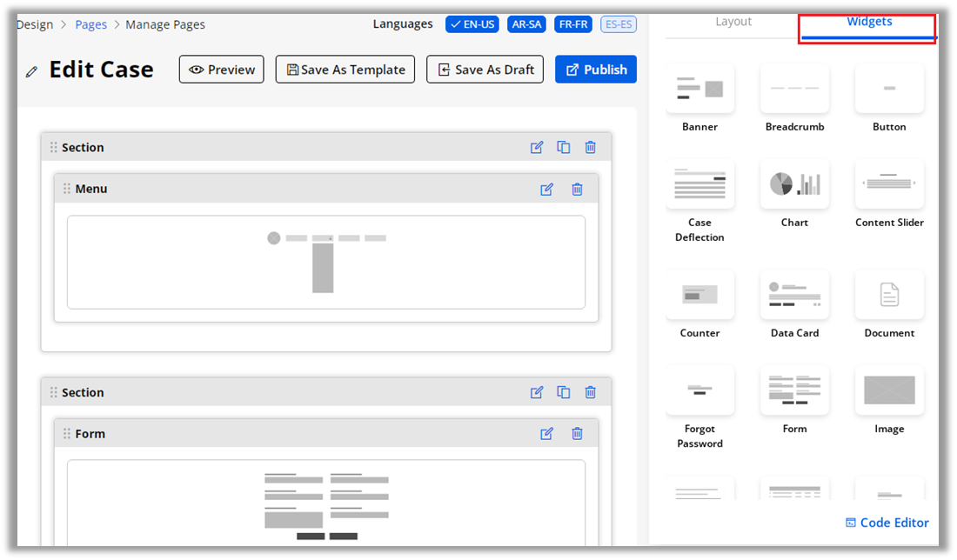Viewport: 957px width, 560px height.
Task: Open the Widgets tab
Action: click(869, 22)
